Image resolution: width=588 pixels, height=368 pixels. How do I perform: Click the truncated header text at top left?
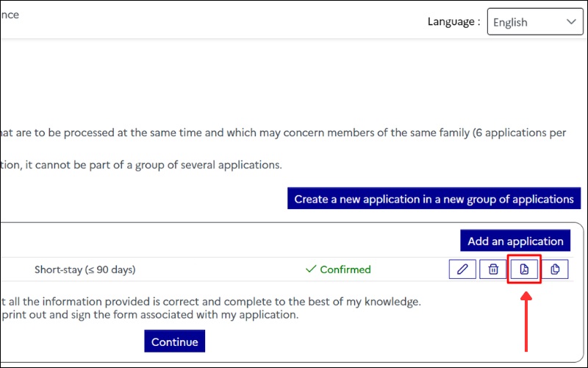pos(10,15)
